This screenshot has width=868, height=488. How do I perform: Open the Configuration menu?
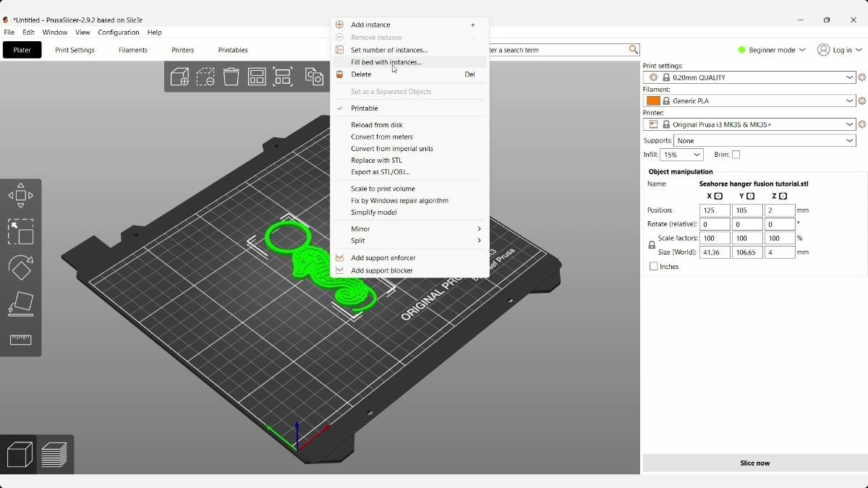[x=119, y=33]
